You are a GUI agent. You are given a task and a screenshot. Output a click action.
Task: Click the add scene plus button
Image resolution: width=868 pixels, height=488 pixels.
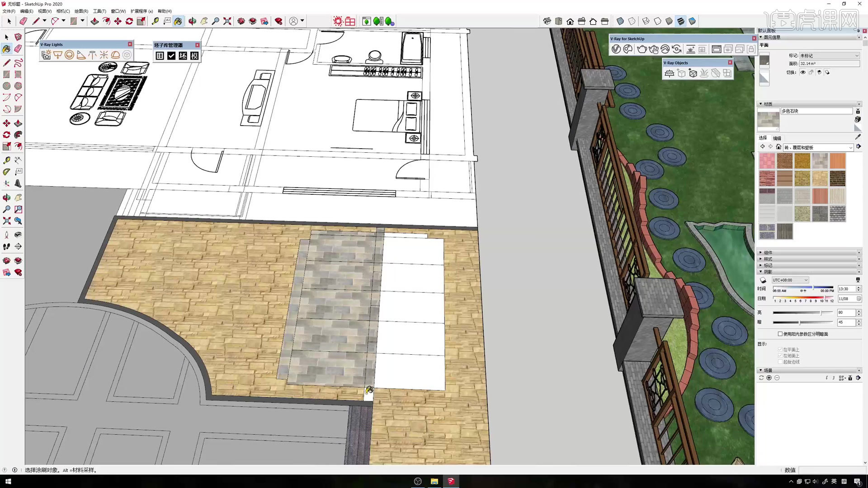click(x=769, y=378)
